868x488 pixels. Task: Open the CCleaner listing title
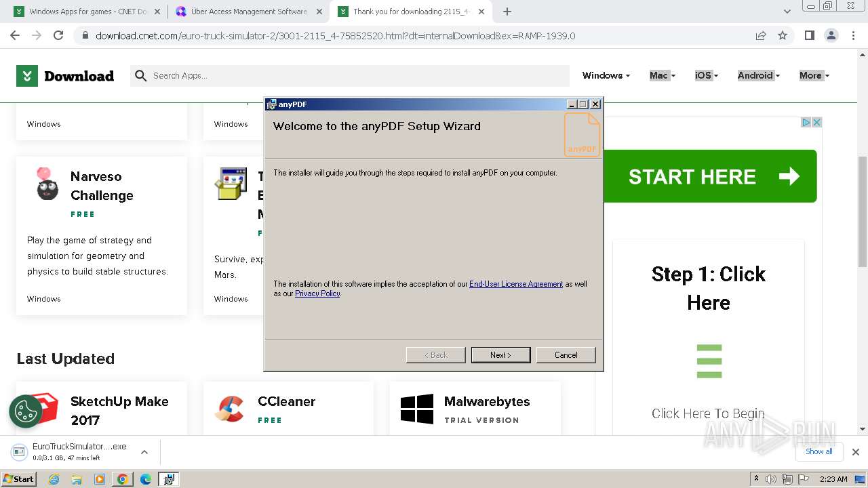coord(286,401)
